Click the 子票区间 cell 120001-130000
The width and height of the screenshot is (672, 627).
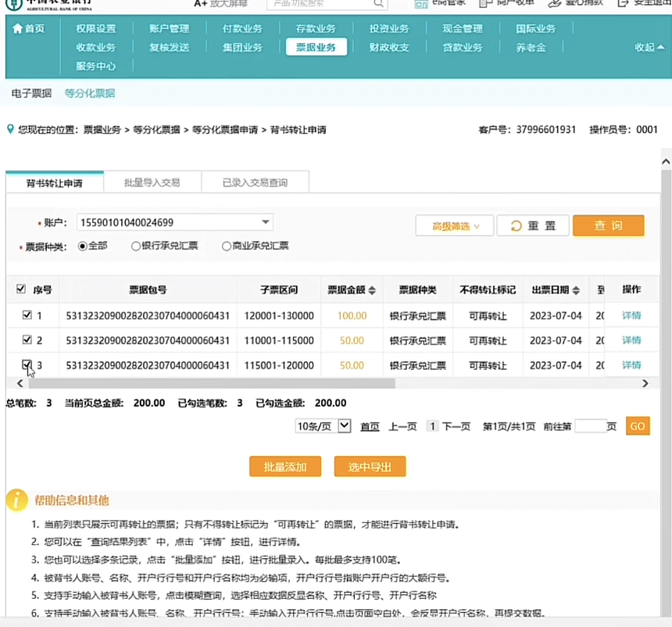point(279,316)
